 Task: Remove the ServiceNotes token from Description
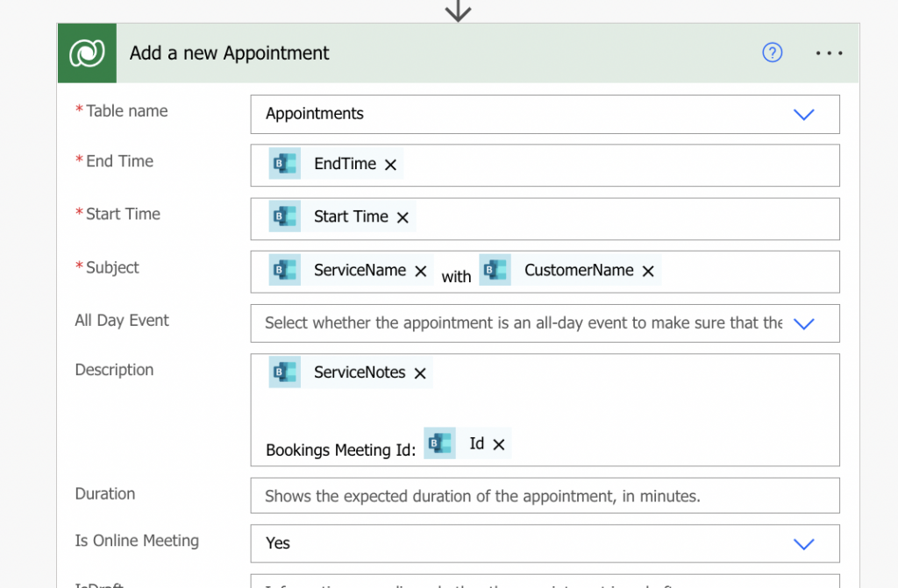pyautogui.click(x=420, y=373)
